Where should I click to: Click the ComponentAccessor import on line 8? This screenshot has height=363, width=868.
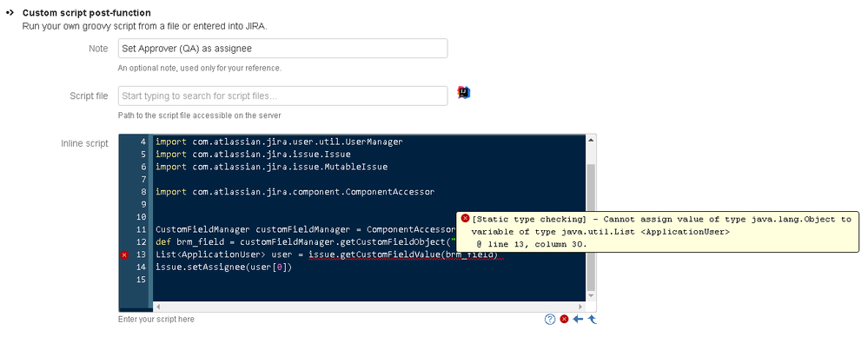[295, 192]
